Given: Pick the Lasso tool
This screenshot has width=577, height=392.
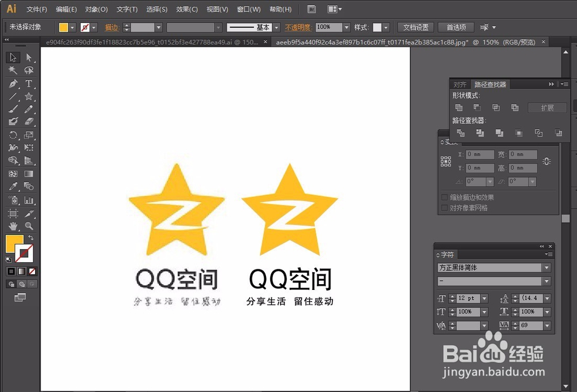Looking at the screenshot, I should coord(29,70).
